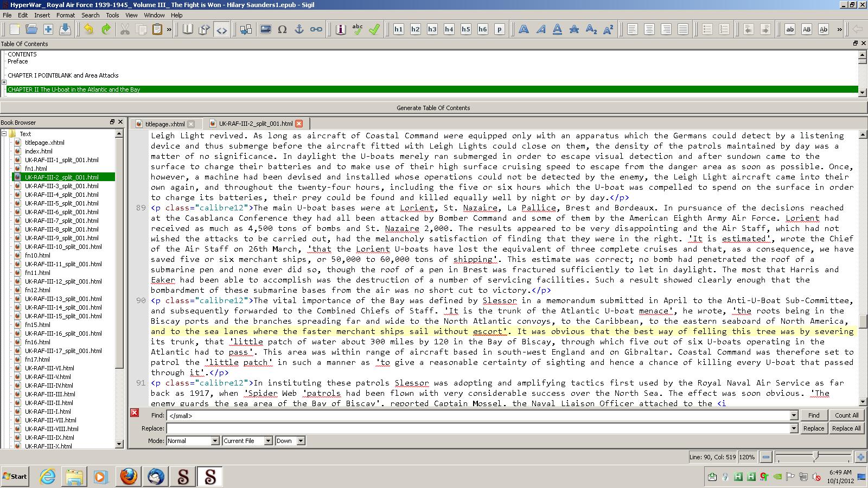The height and width of the screenshot is (488, 868).
Task: Insert a special character with the Omega icon
Action: click(283, 29)
